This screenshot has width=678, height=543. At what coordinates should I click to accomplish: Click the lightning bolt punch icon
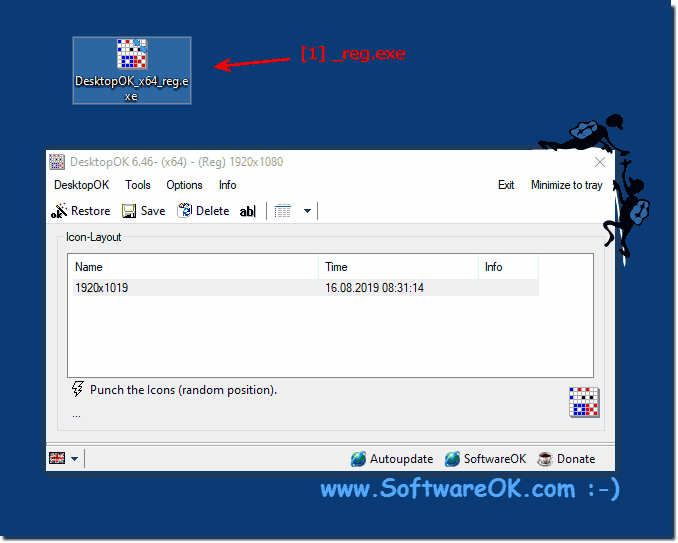click(78, 389)
